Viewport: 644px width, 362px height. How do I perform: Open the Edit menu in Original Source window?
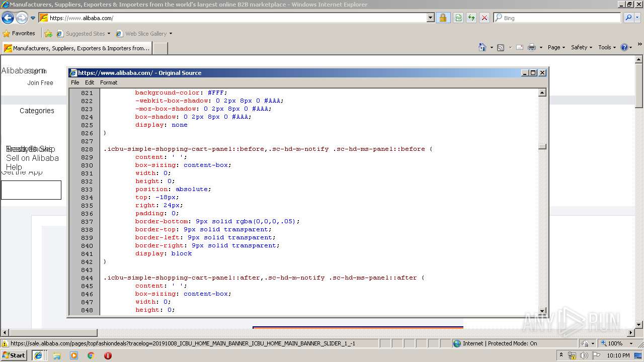pyautogui.click(x=90, y=82)
